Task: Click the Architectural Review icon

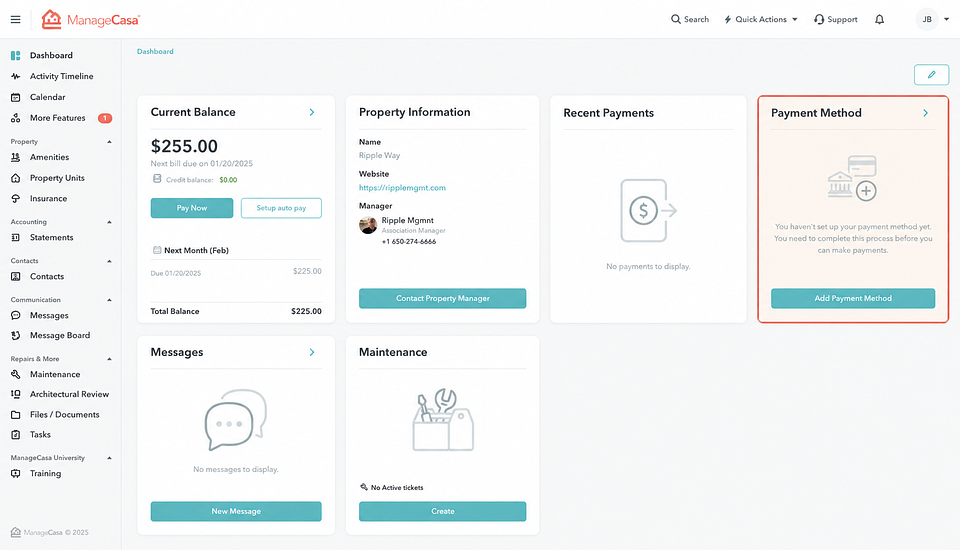Action: 16,394
